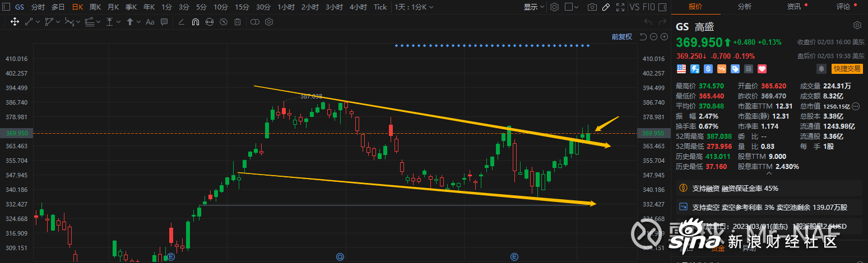Select the price range measure tool
This screenshot has height=263, width=868.
(110, 22)
